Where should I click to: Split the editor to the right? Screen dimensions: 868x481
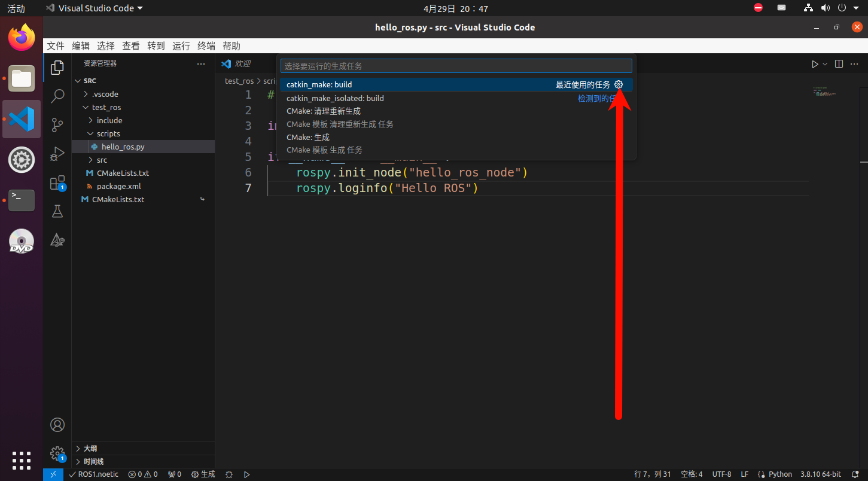pos(839,64)
